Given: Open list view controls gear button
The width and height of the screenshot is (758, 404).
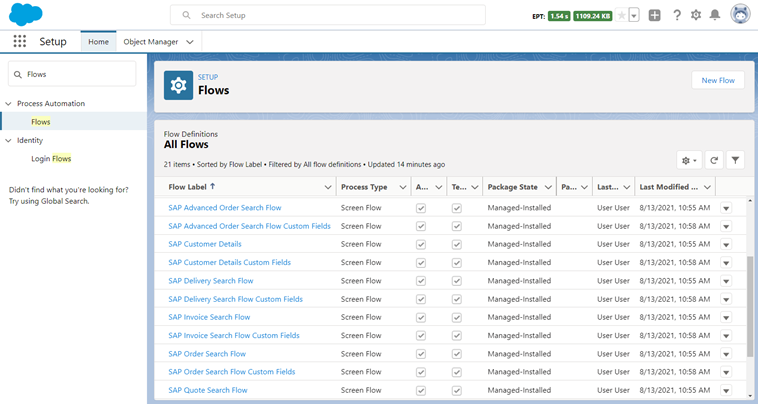Looking at the screenshot, I should (x=689, y=160).
